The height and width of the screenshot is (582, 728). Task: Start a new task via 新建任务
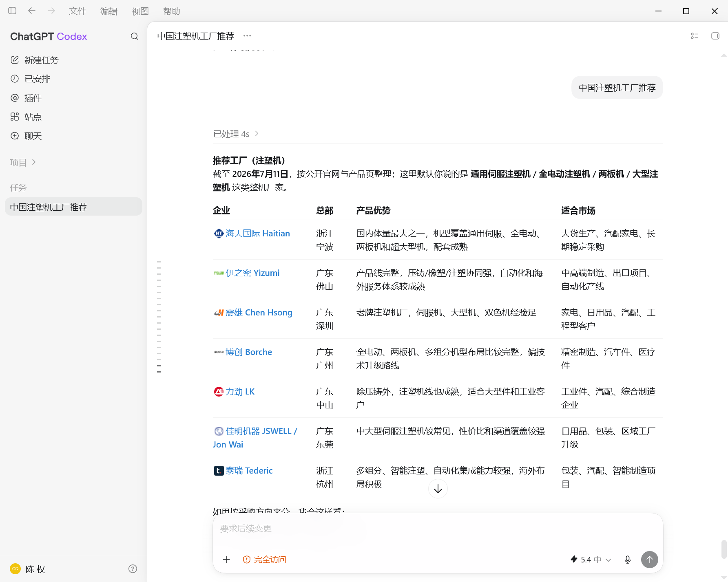click(73, 60)
